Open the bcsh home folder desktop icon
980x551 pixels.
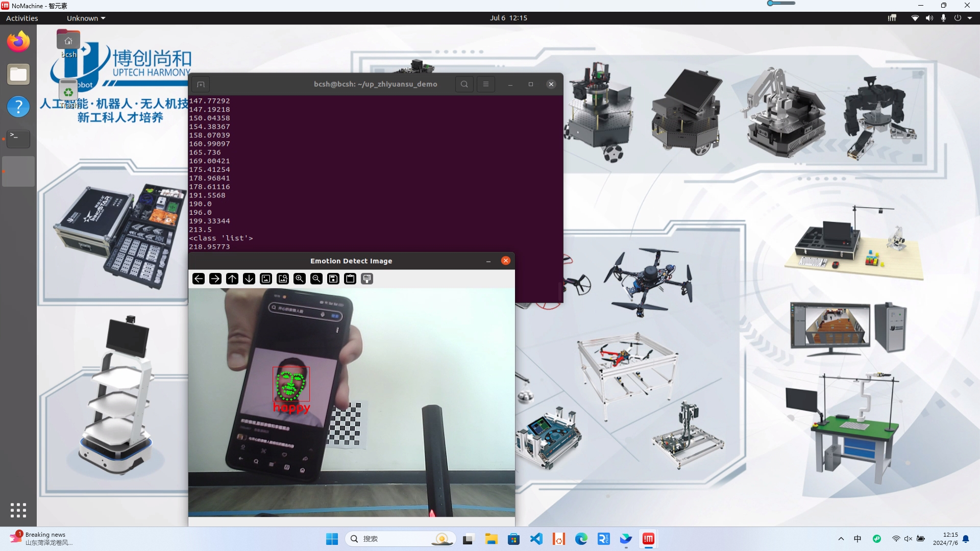68,44
